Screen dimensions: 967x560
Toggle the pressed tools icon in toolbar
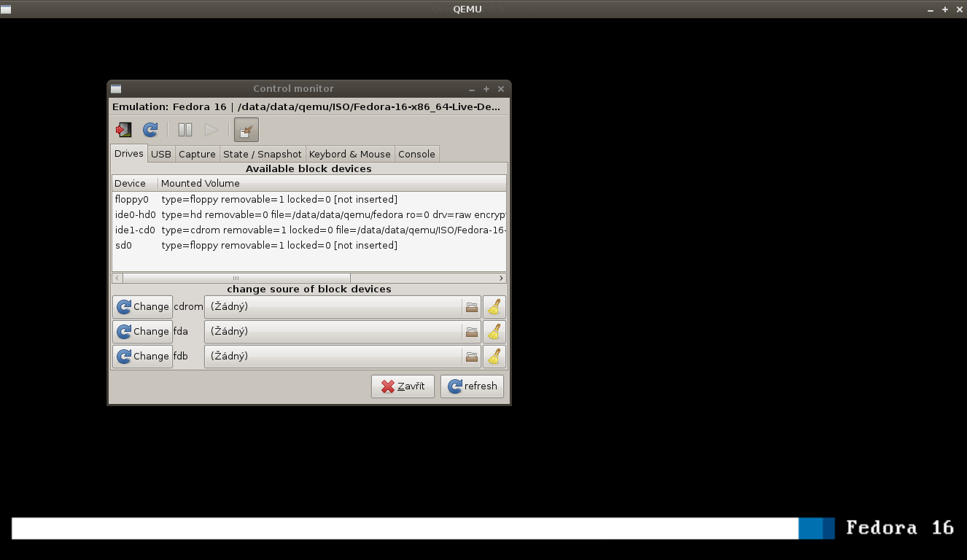click(246, 130)
